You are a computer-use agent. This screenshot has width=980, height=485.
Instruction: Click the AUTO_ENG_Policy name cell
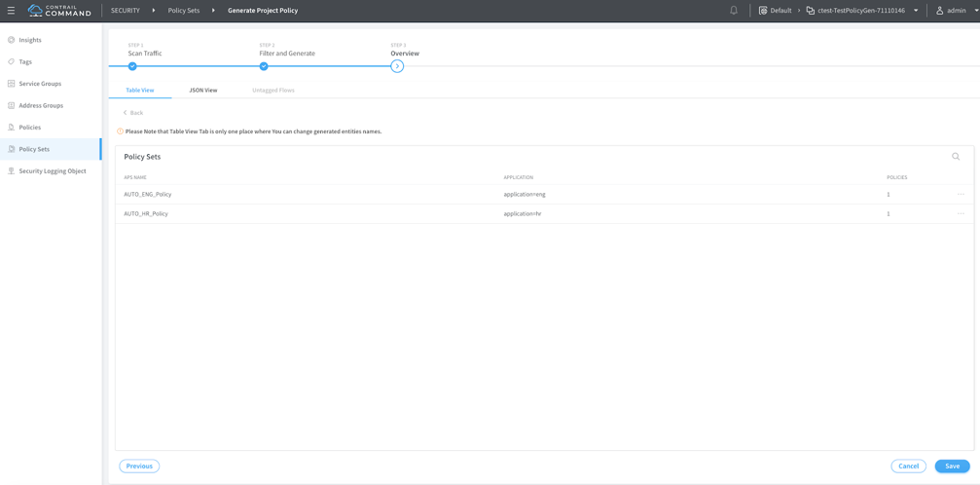pos(148,195)
